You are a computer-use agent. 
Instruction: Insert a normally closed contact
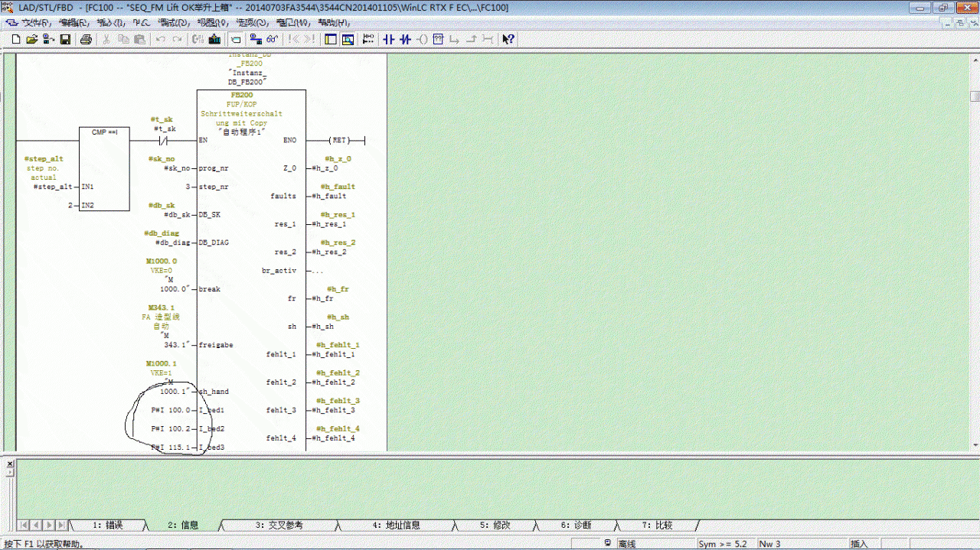coord(405,39)
